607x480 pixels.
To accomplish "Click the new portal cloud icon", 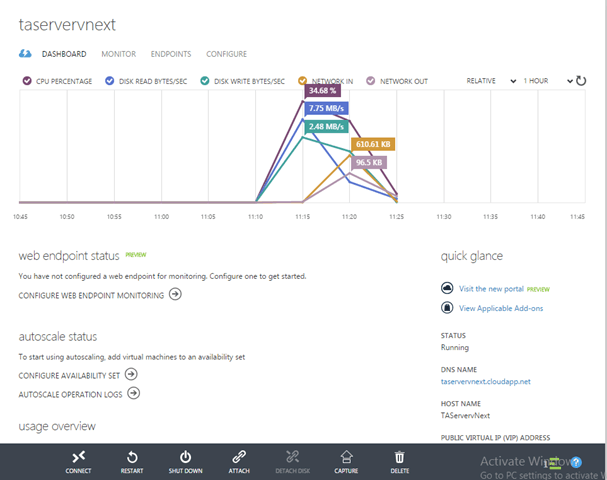I will (447, 288).
